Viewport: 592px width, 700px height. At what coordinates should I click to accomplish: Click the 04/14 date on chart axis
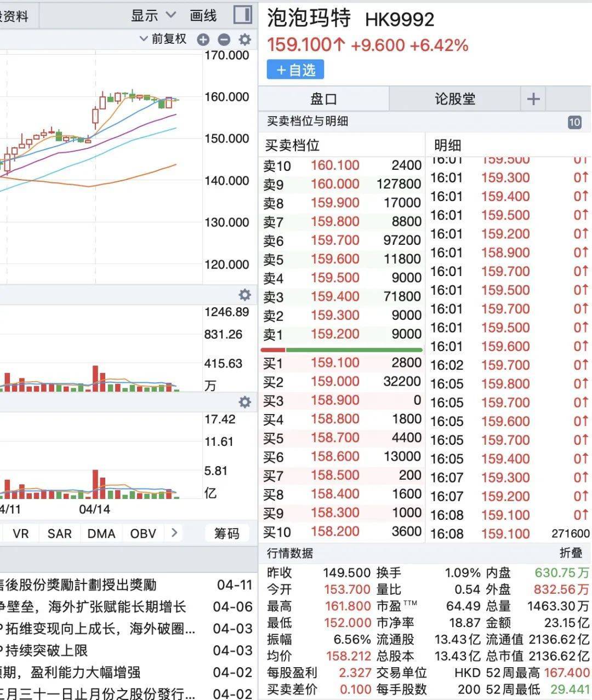[x=94, y=509]
